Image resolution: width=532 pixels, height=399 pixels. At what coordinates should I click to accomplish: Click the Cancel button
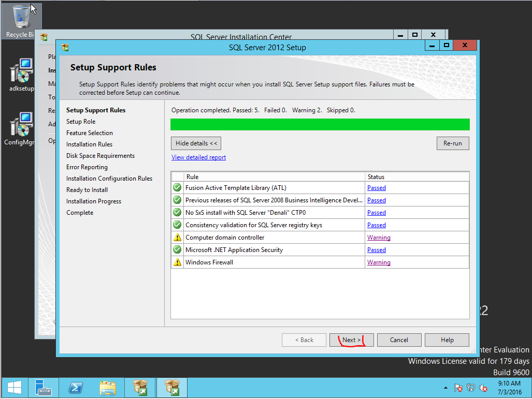point(399,339)
